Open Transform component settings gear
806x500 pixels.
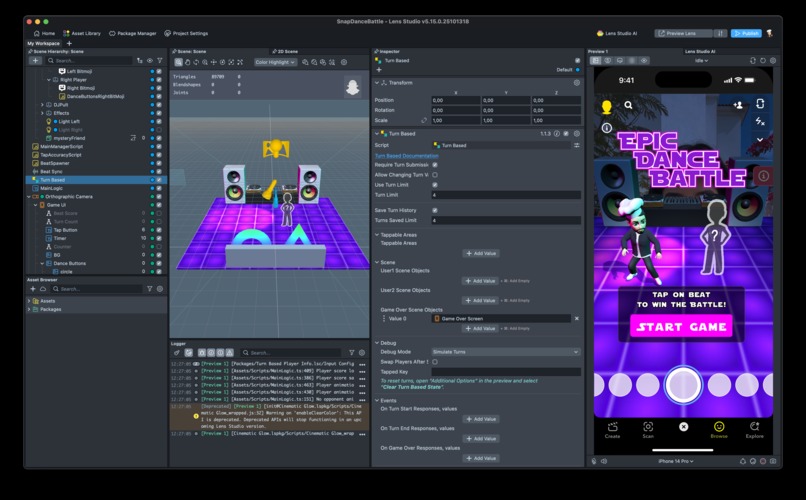coord(577,83)
